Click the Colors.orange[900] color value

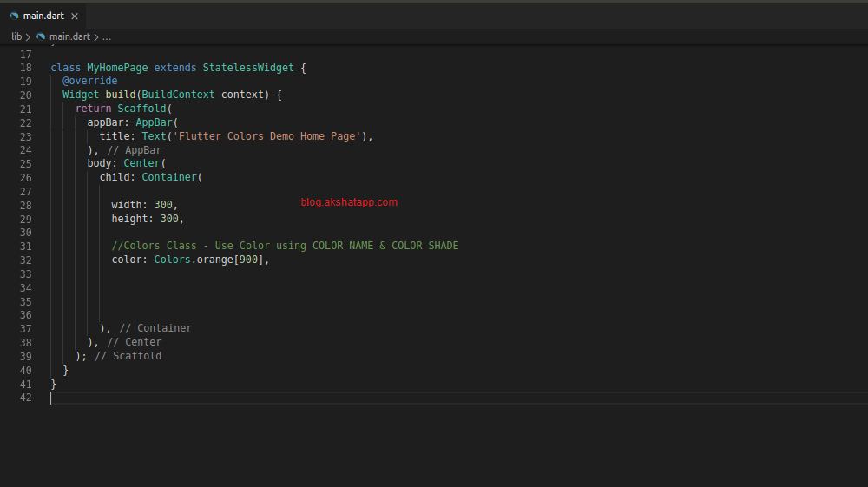point(212,260)
